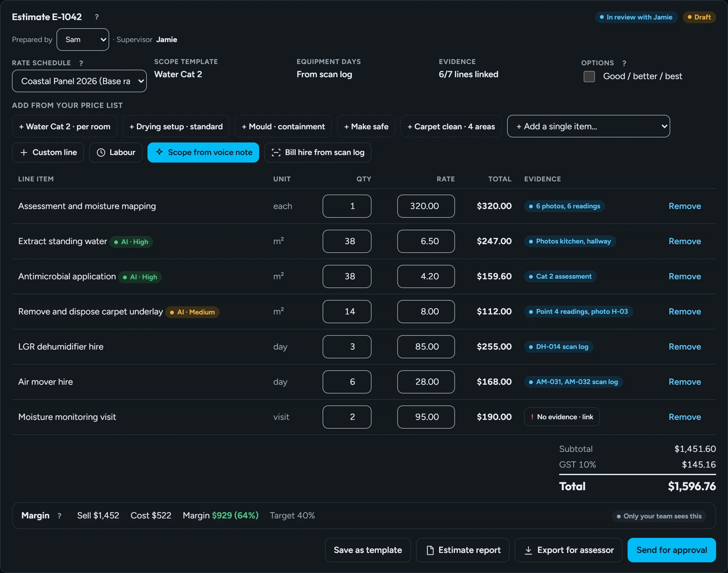Screen dimensions: 728x573
Task: Add Carpet clean 4 areas chip
Action: (451, 126)
